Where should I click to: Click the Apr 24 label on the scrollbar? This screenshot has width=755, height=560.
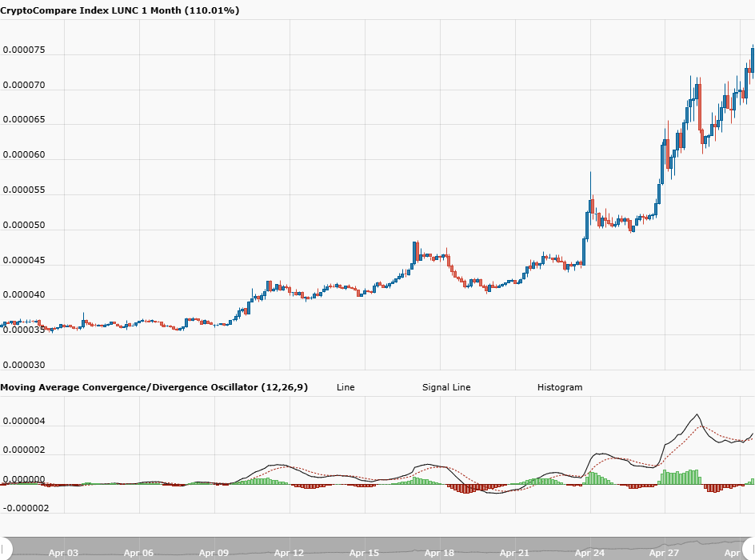point(589,553)
